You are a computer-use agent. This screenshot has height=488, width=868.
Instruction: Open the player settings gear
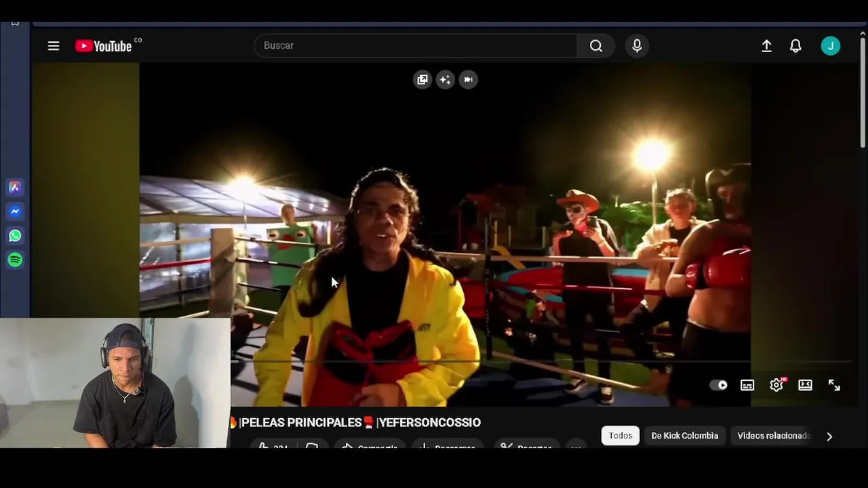pyautogui.click(x=777, y=384)
